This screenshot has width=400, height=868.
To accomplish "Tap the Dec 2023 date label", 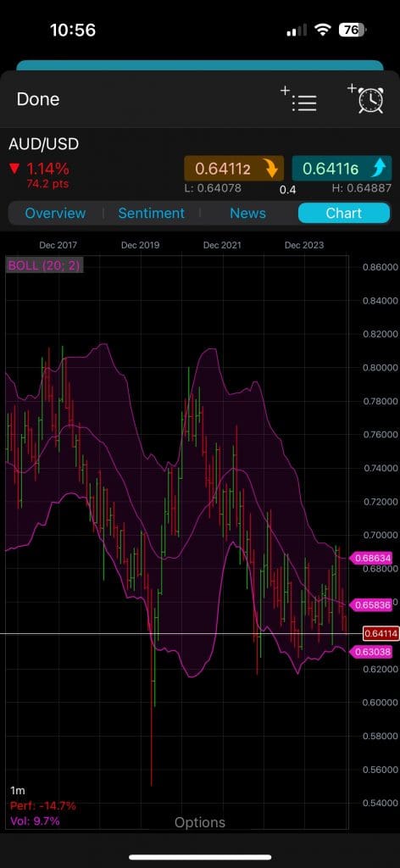I will 303,245.
